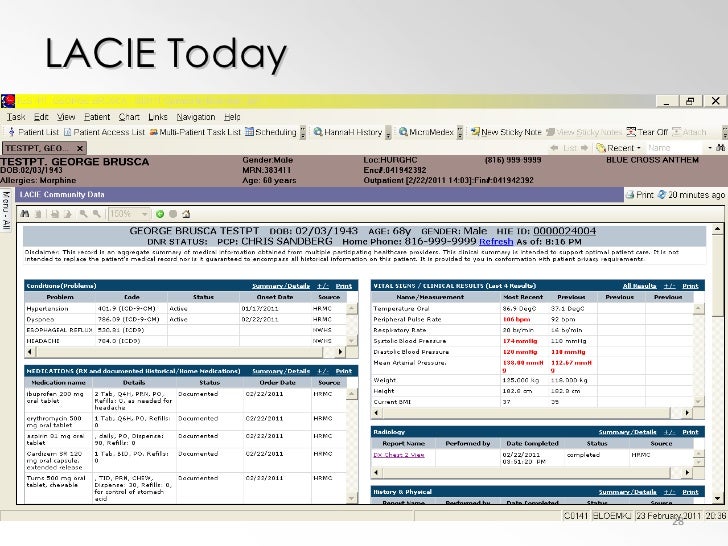
Task: Select the Dyspnea problem row
Action: point(185,319)
